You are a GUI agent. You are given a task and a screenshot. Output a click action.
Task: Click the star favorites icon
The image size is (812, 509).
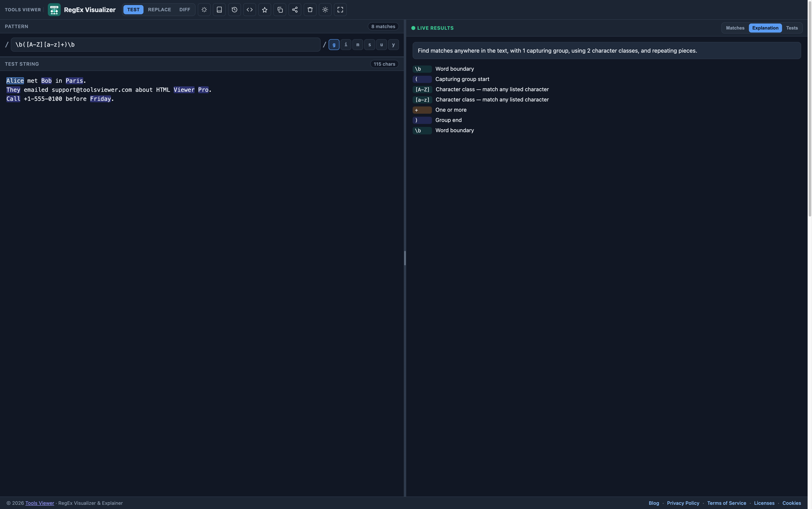265,10
